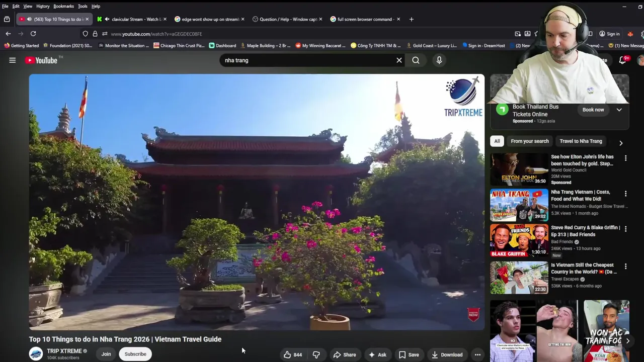Close the Top 10 Things tab
This screenshot has height=362, width=644.
point(87,19)
